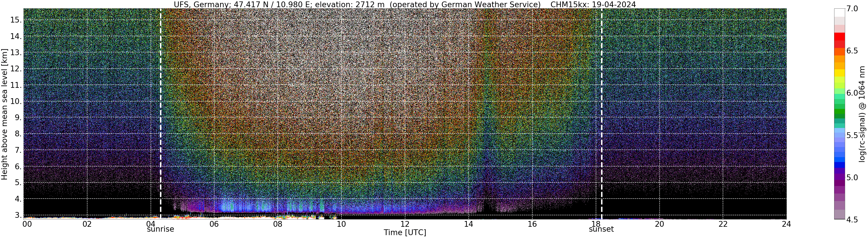Click the colorbar tick label '5.5'
The image size is (868, 238).
(x=852, y=135)
